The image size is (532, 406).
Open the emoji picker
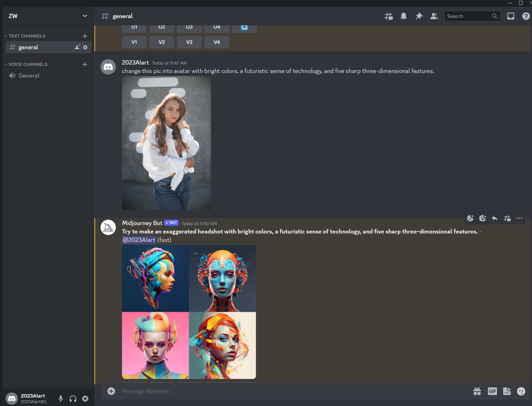click(521, 391)
